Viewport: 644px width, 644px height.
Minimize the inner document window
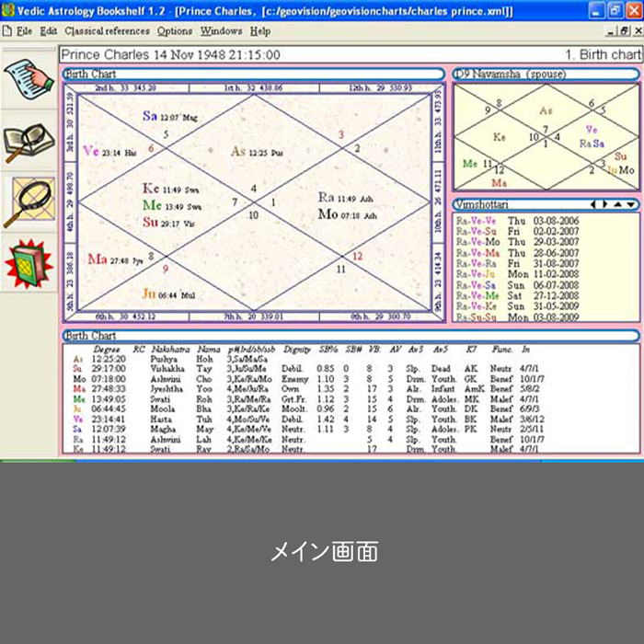[x=611, y=31]
